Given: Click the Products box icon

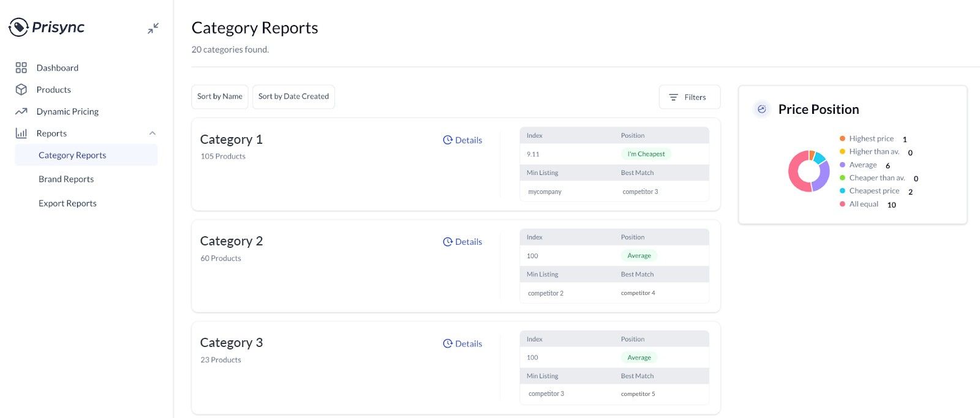Looking at the screenshot, I should coord(21,89).
